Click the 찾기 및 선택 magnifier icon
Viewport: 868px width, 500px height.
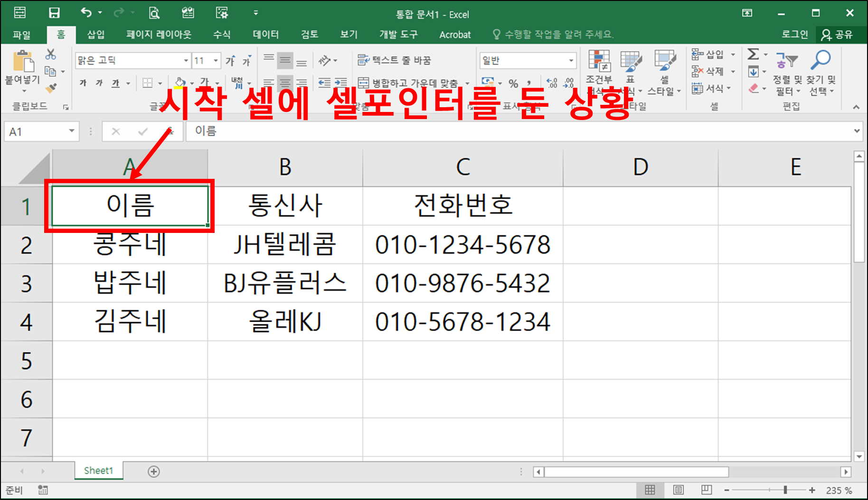[x=821, y=59]
